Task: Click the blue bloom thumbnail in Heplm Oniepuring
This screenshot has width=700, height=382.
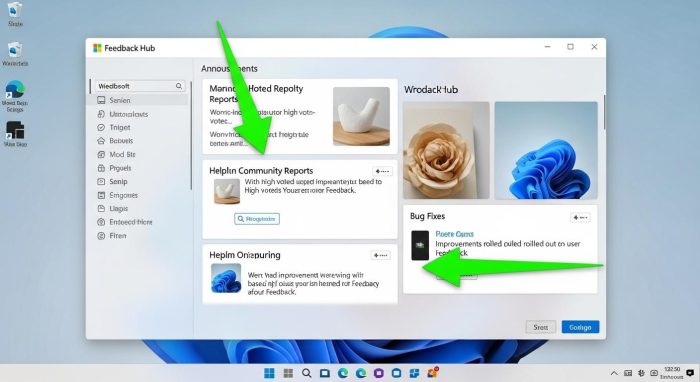Action: (226, 278)
